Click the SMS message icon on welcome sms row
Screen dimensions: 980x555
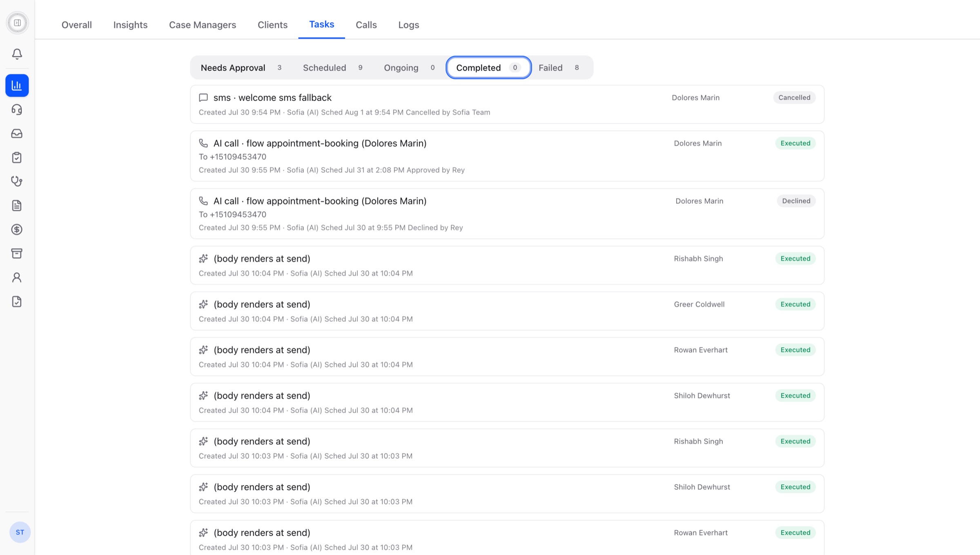[203, 98]
